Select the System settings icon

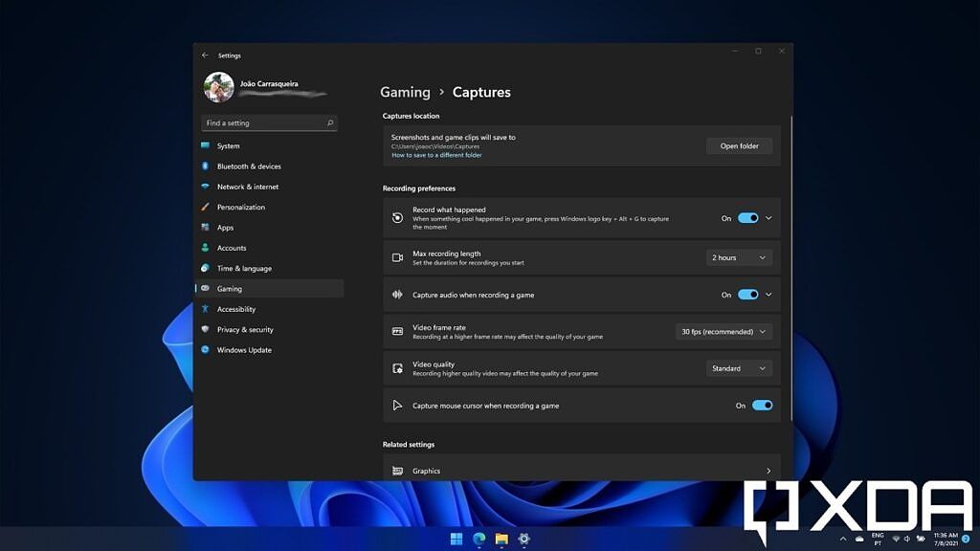pyautogui.click(x=206, y=145)
